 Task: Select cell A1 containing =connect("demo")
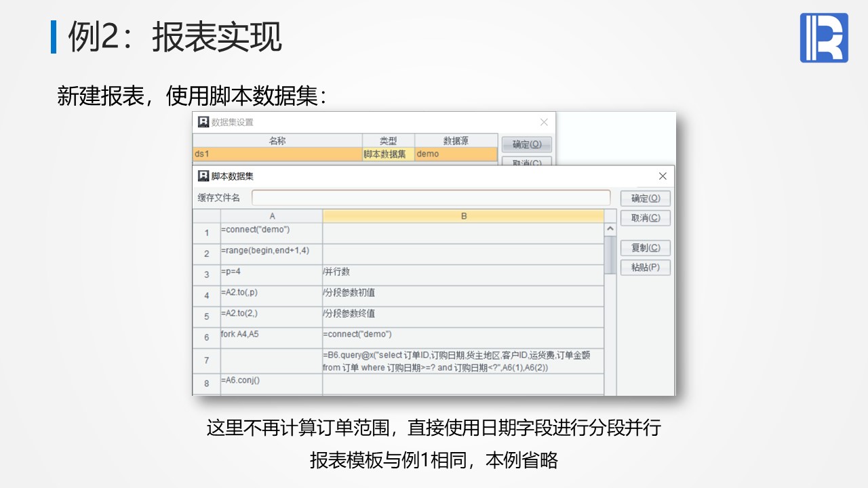[272, 233]
